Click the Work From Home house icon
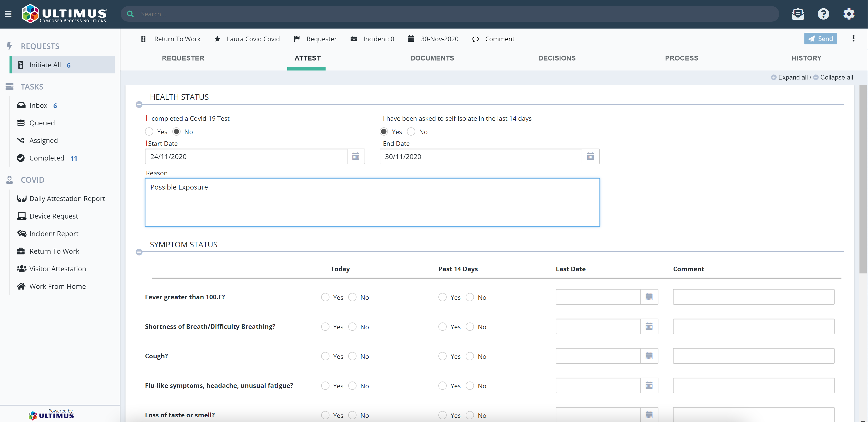This screenshot has height=422, width=868. [x=21, y=286]
